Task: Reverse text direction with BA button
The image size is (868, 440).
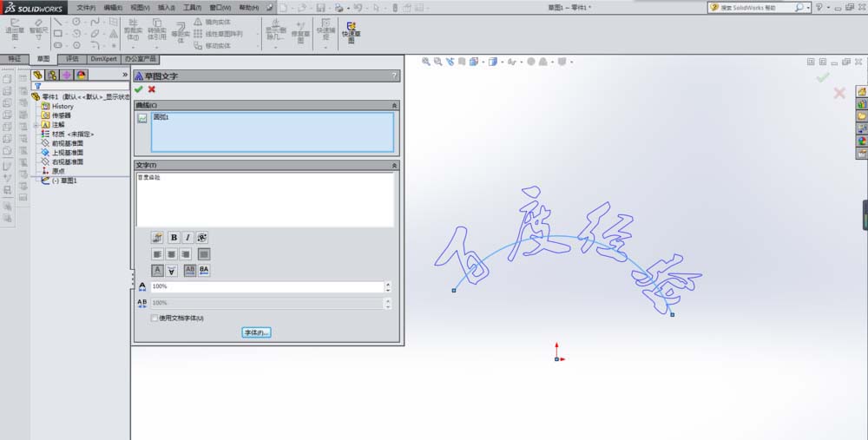Action: pos(204,270)
